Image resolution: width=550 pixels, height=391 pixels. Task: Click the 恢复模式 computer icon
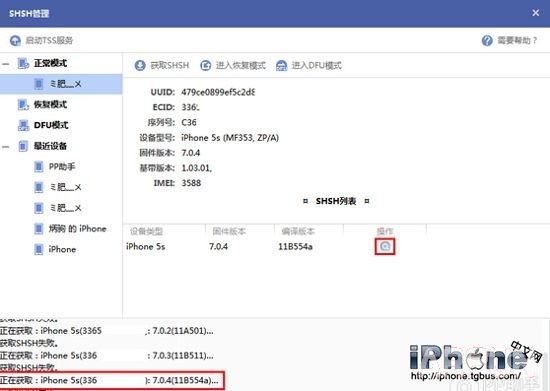tap(23, 105)
